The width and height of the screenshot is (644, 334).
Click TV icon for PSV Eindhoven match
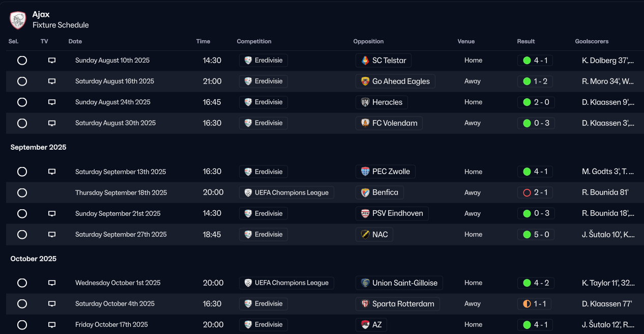(52, 214)
